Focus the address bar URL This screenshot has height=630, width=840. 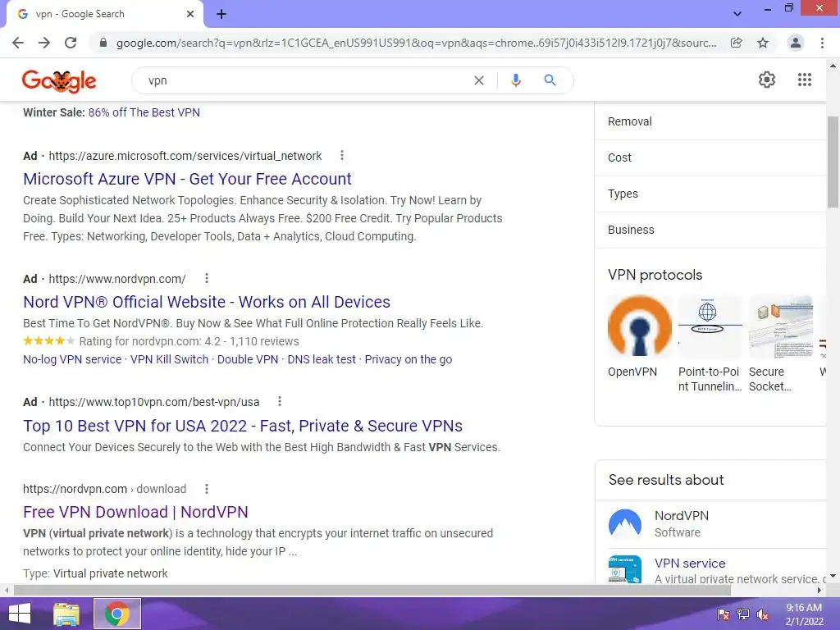point(416,43)
